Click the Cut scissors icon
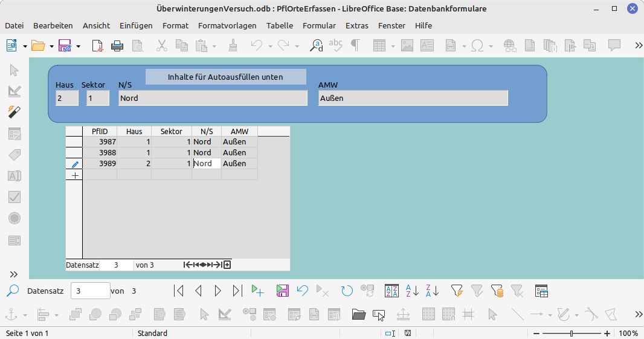This screenshot has height=339, width=644. [162, 45]
